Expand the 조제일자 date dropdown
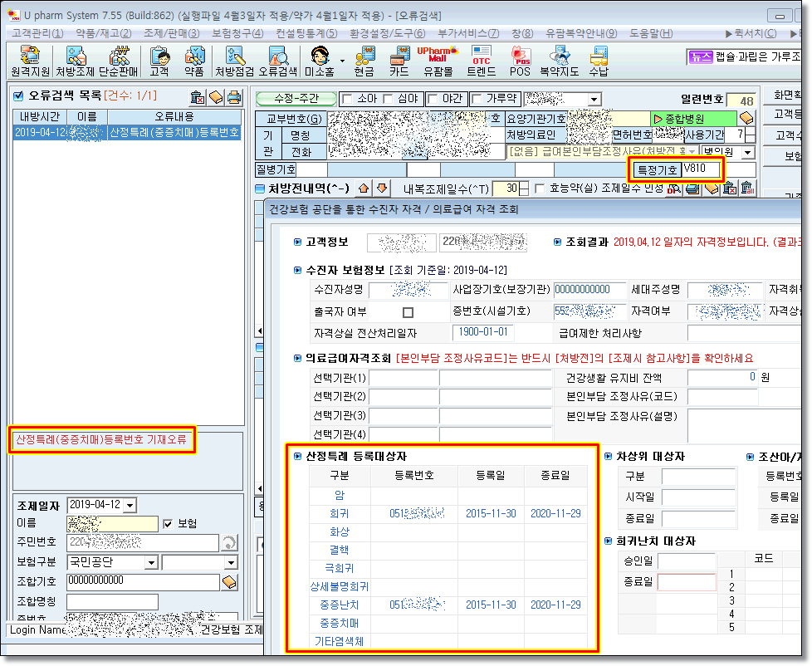 tap(130, 506)
